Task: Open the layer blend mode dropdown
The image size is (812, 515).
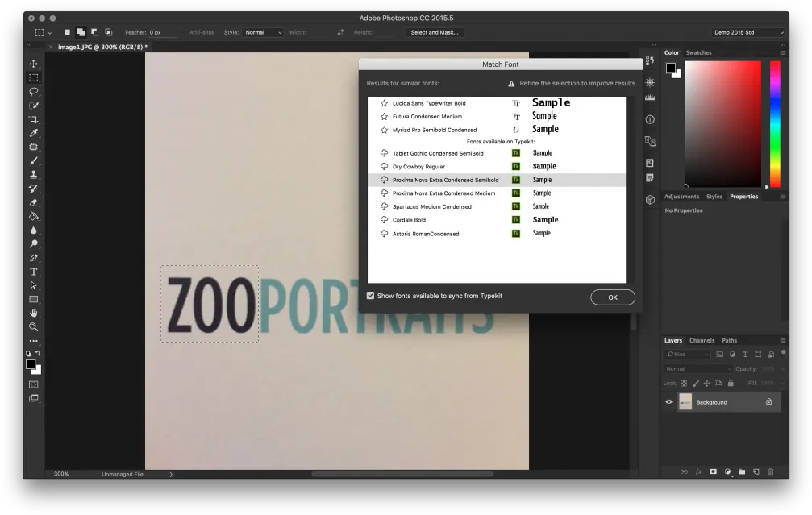Action: (x=697, y=368)
